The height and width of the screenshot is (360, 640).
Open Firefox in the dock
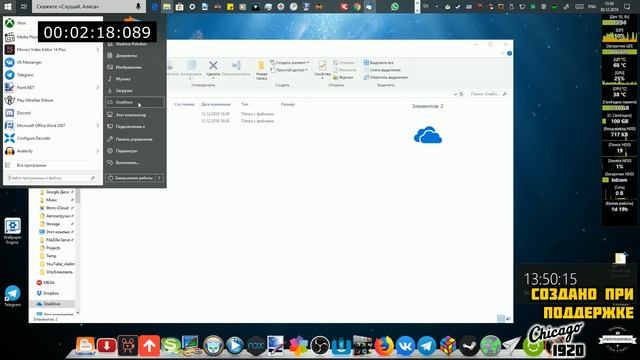coord(384,346)
